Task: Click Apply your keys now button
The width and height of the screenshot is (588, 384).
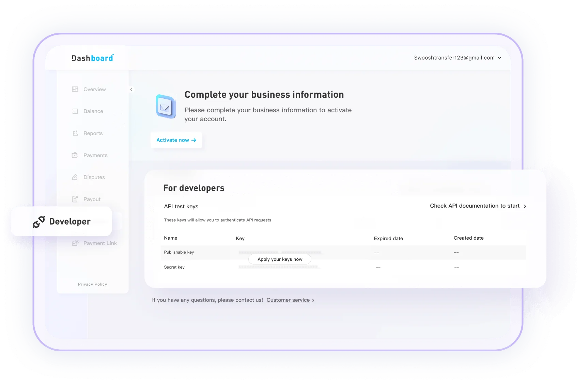Action: (280, 259)
